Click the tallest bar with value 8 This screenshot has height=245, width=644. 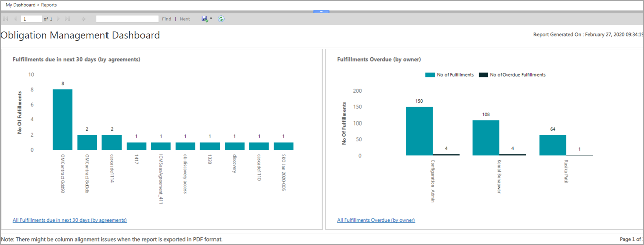coord(62,119)
